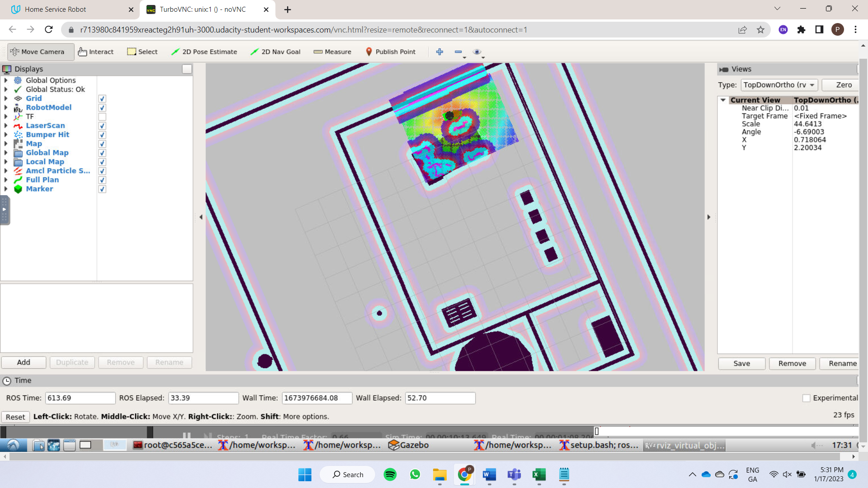The height and width of the screenshot is (488, 868).
Task: Enable the TF display
Action: tap(102, 117)
